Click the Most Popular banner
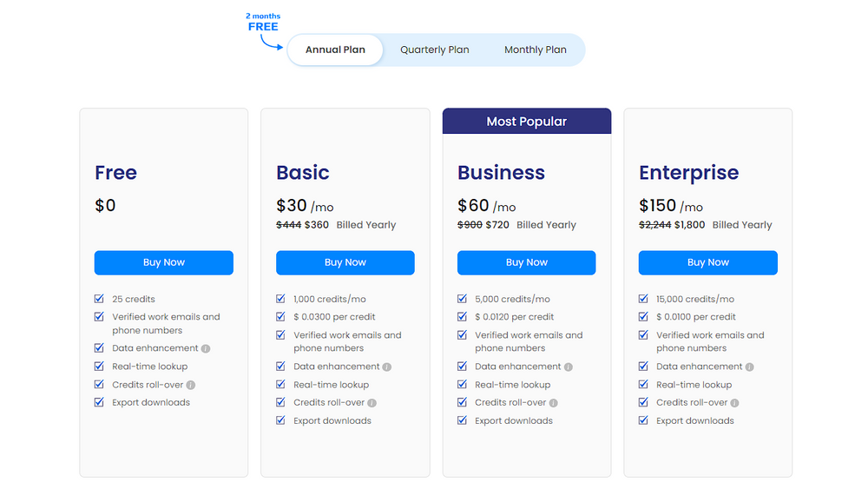 coord(527,122)
